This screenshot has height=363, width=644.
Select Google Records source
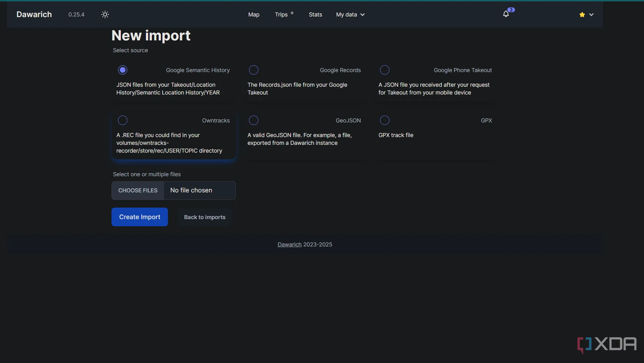[x=254, y=70]
